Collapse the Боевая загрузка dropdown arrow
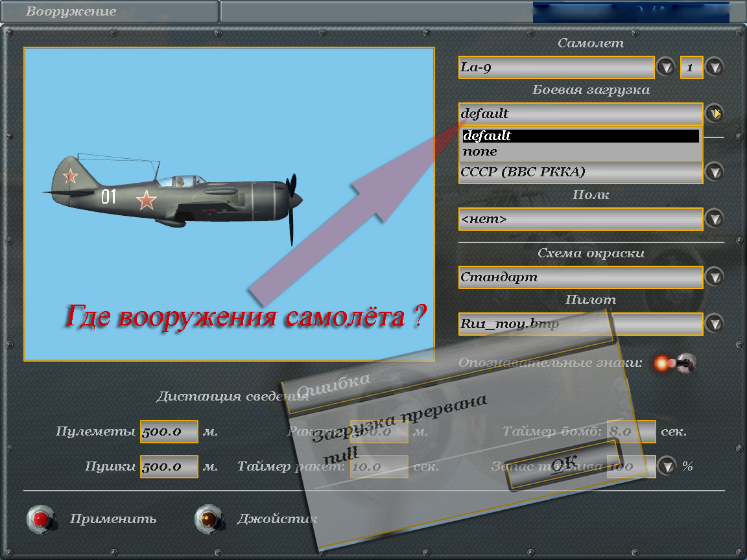Viewport: 747px width, 560px height. coord(715,113)
